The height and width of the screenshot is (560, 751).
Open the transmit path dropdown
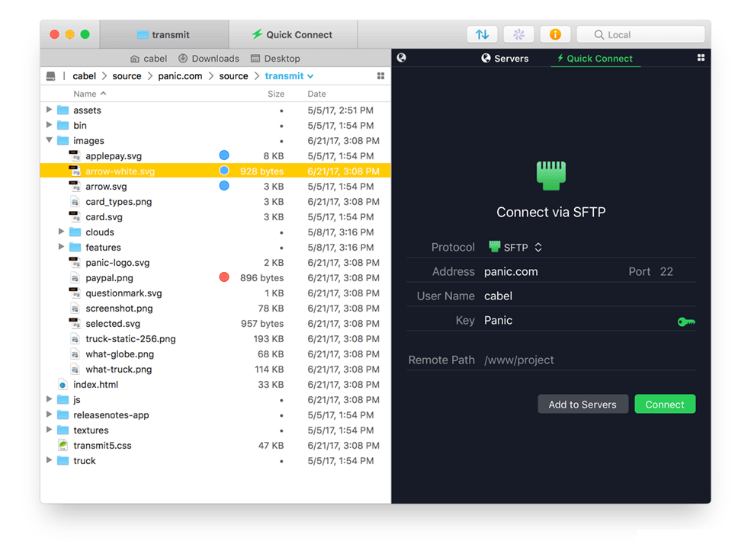[289, 76]
